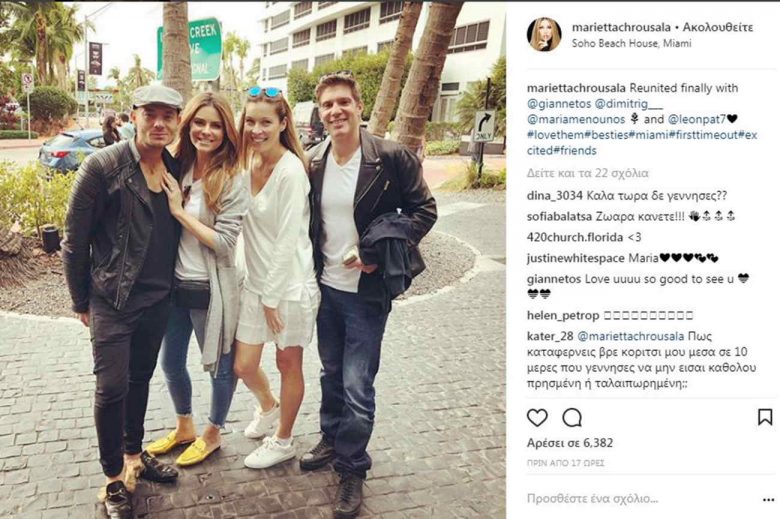View likes list Αρέσει σε 6,382
Screen dimensions: 780x519
coord(570,443)
